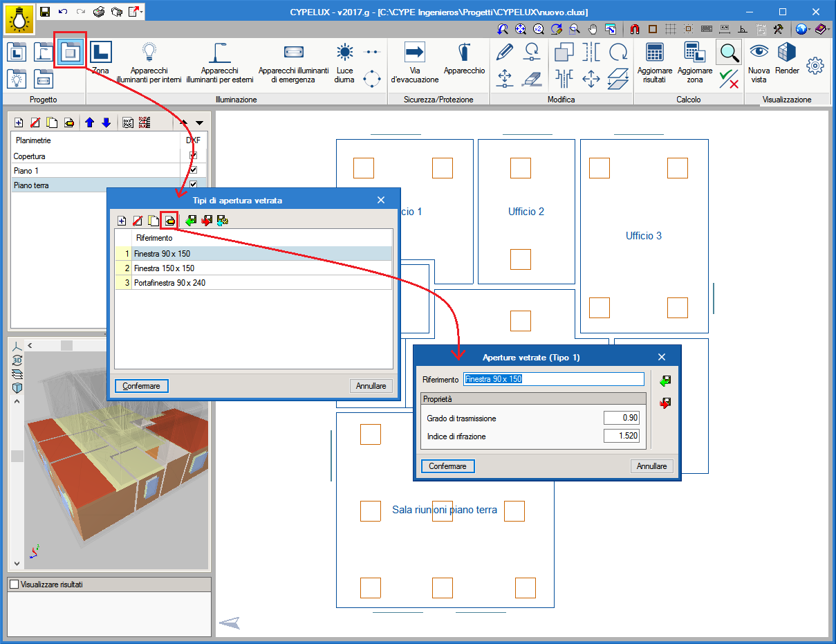
Task: Open glazed opening types in Progetto group
Action: coord(70,53)
